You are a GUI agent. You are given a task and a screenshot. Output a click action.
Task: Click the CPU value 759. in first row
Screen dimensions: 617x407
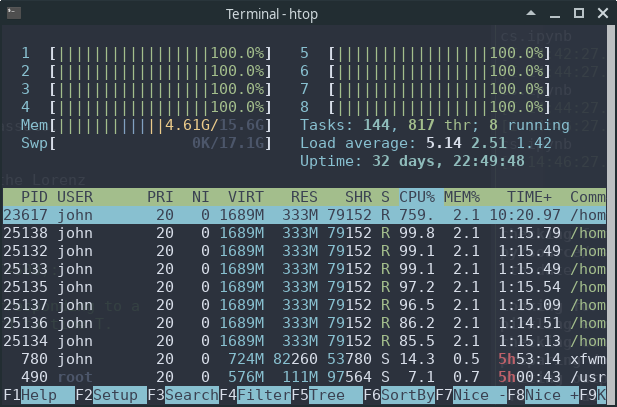417,215
